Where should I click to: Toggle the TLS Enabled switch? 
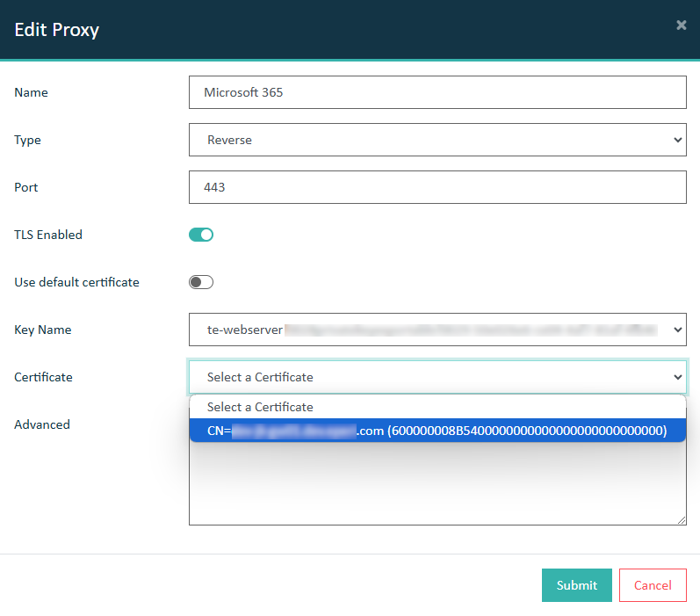coord(201,235)
